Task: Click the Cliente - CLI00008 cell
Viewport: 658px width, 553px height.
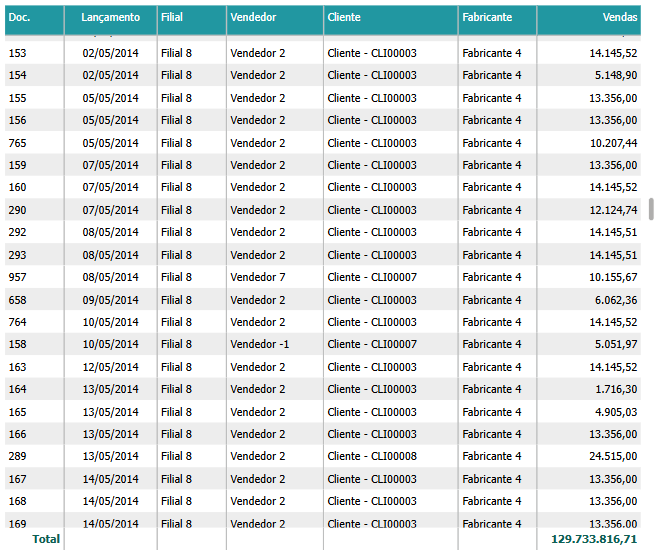Action: point(372,456)
